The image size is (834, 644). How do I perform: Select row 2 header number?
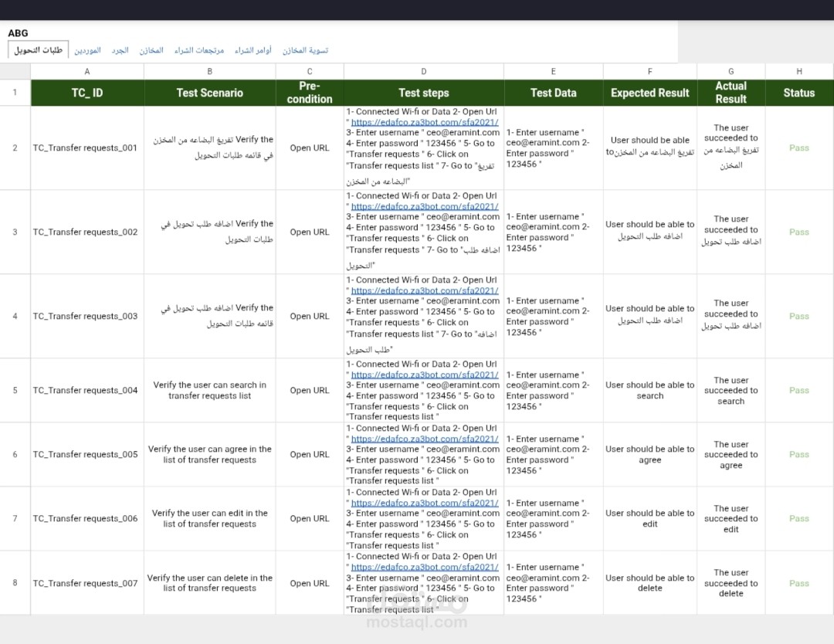coord(15,147)
